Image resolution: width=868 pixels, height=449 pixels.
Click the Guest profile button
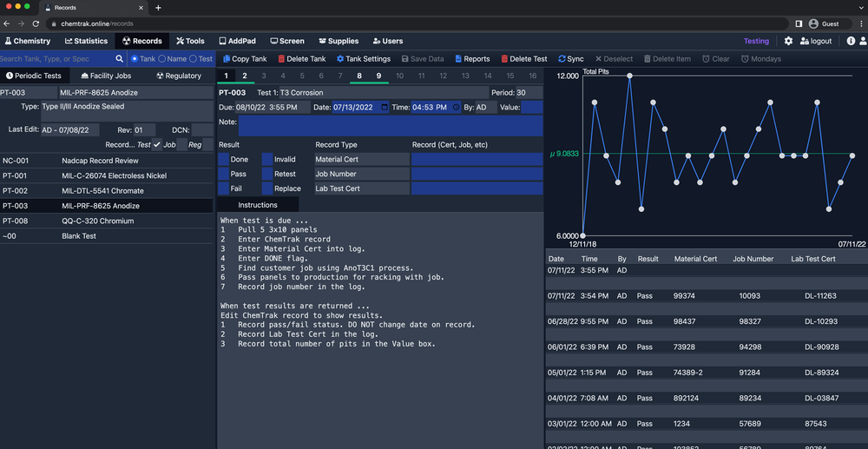coord(828,23)
